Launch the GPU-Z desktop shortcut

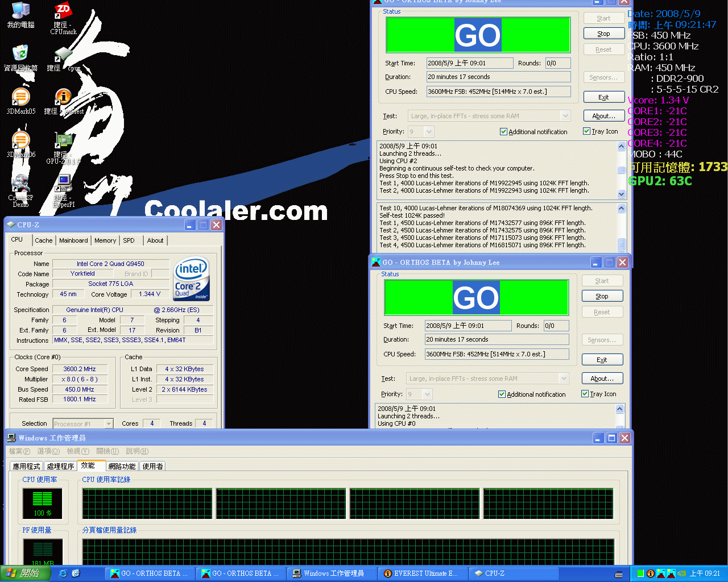[63, 148]
